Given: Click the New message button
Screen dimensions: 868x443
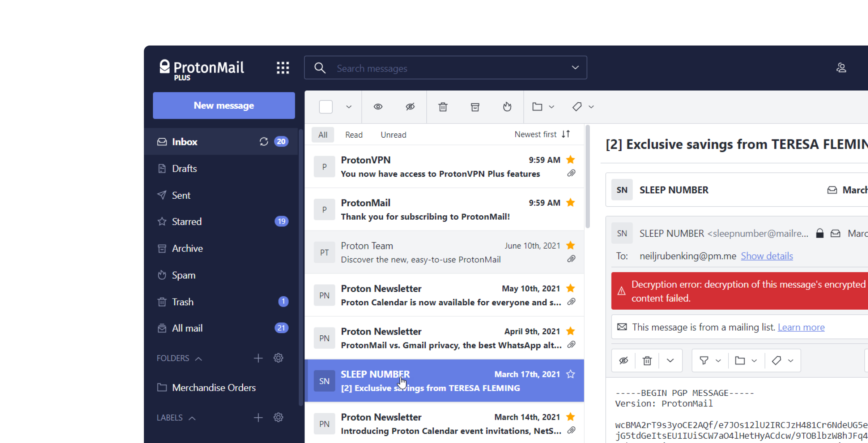Looking at the screenshot, I should click(x=224, y=106).
